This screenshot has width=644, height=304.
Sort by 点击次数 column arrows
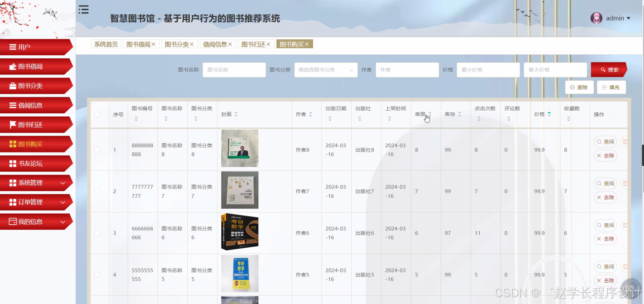point(479,119)
